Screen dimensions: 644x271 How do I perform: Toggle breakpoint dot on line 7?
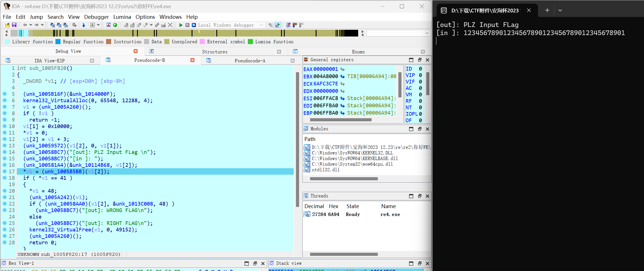5,107
